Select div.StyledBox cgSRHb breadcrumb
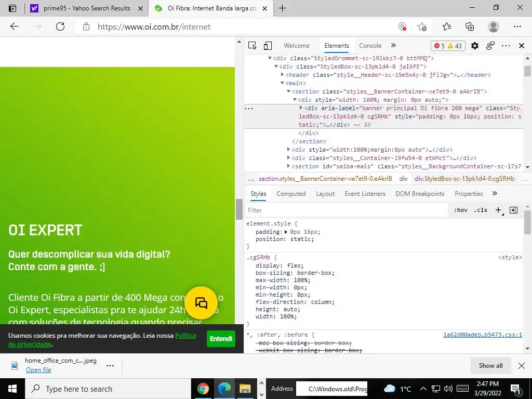 point(464,179)
